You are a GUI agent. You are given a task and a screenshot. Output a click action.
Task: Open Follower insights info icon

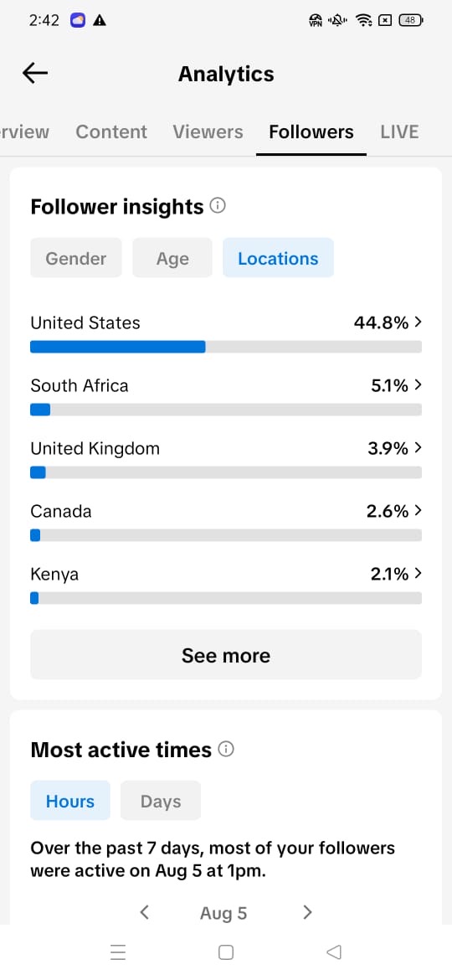tap(218, 205)
